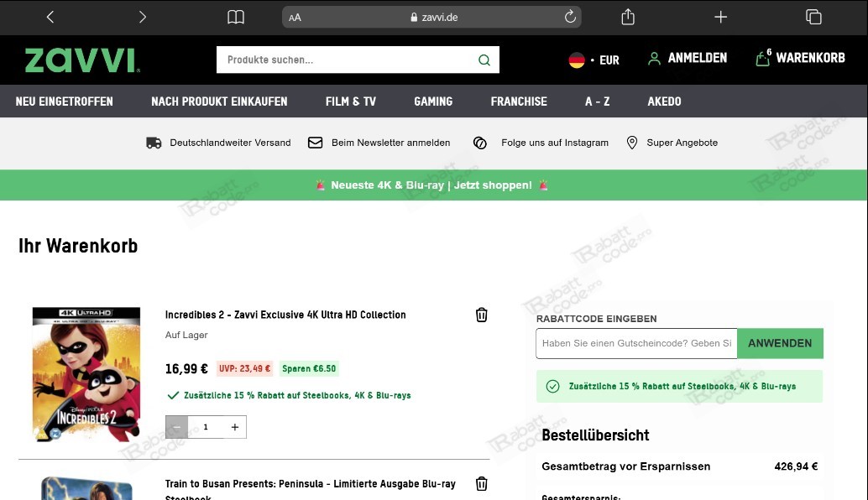The width and height of the screenshot is (868, 500).
Task: Open Incredibles 2 product title link
Action: [285, 315]
